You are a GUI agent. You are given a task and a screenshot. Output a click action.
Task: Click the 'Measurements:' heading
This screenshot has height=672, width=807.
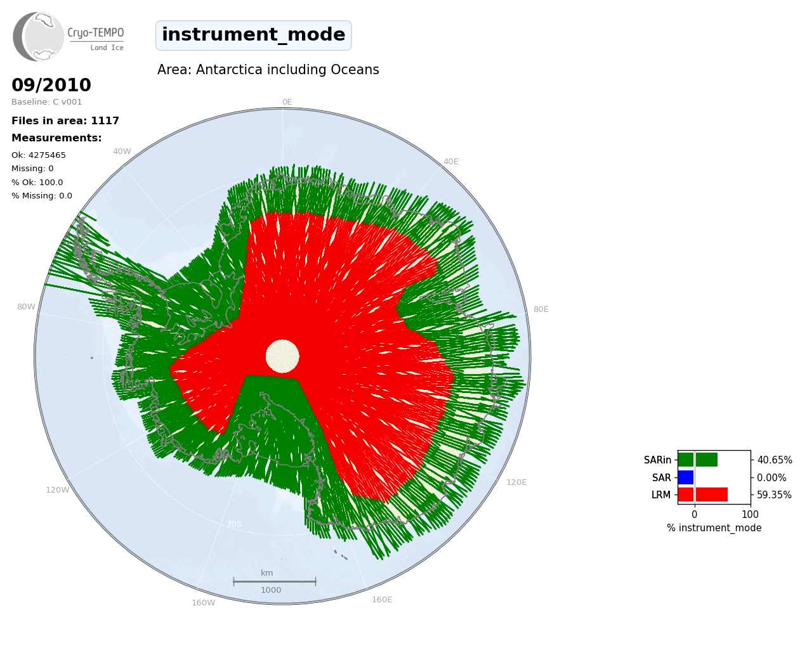(x=56, y=138)
